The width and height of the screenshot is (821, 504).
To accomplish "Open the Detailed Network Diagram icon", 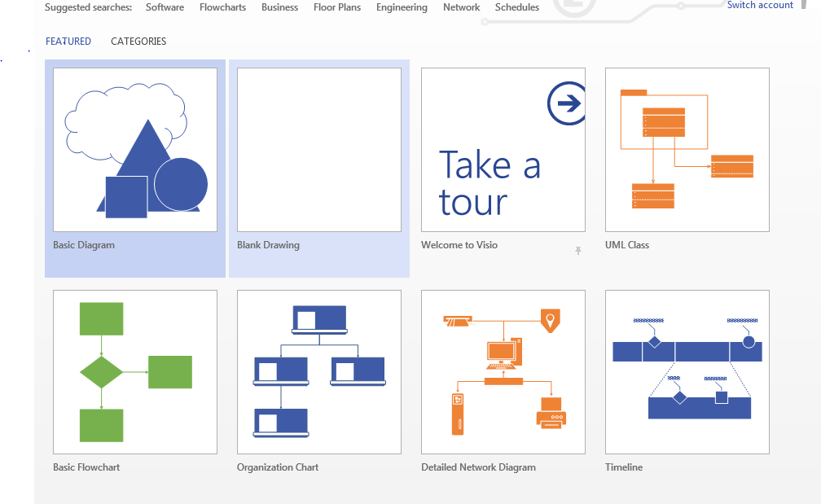I will pyautogui.click(x=503, y=372).
